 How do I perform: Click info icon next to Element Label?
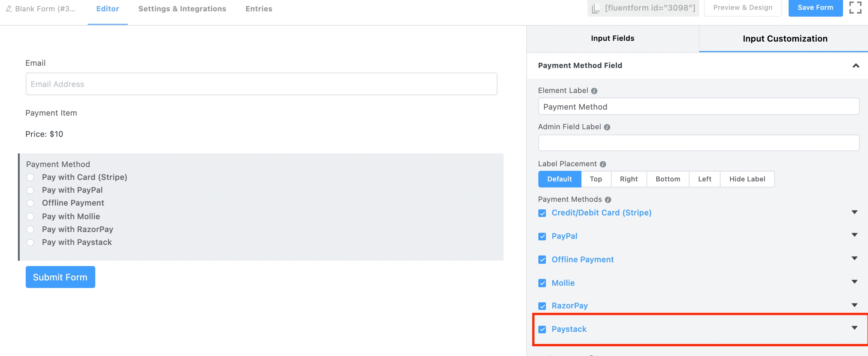(x=594, y=91)
